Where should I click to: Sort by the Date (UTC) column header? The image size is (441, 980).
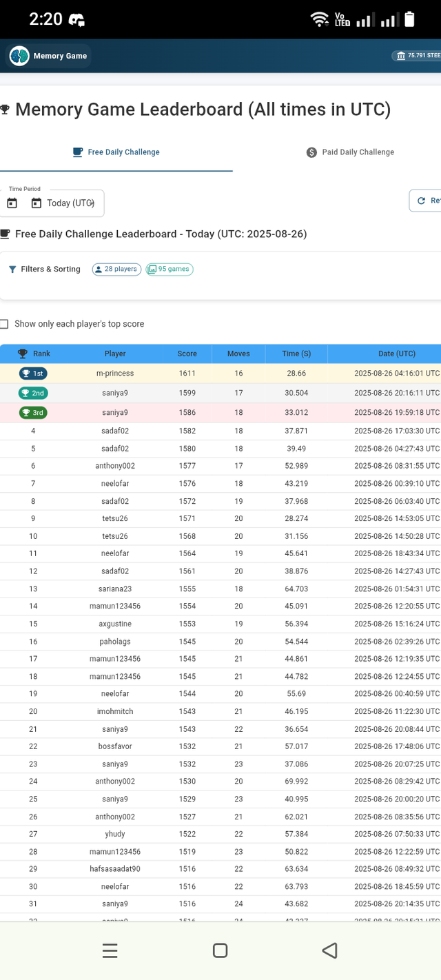point(397,354)
